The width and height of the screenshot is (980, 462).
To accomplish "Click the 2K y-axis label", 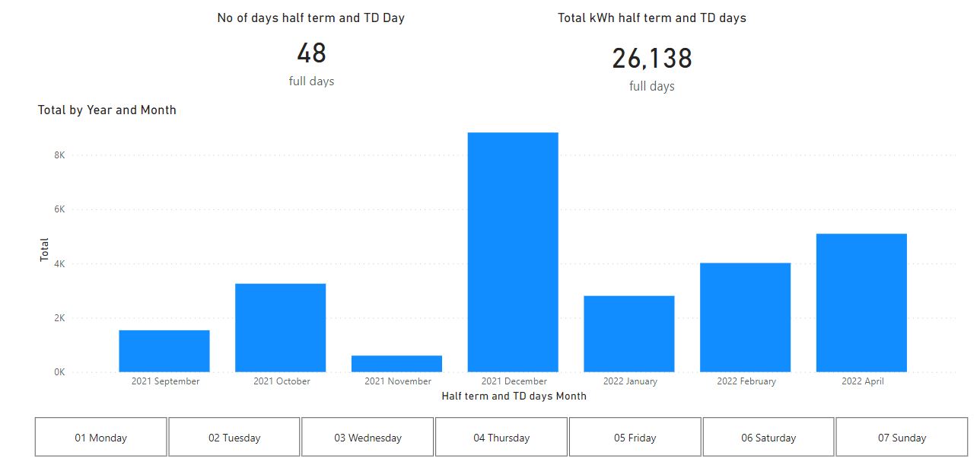I will point(59,318).
